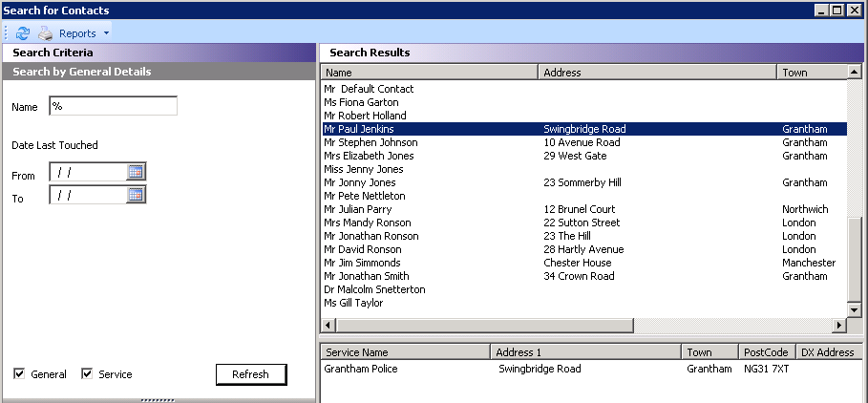
Task: Click the results list scroll up arrow
Action: click(855, 72)
